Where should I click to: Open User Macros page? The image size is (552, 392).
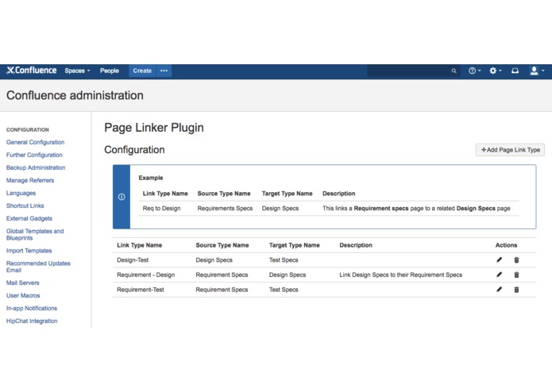pos(23,295)
